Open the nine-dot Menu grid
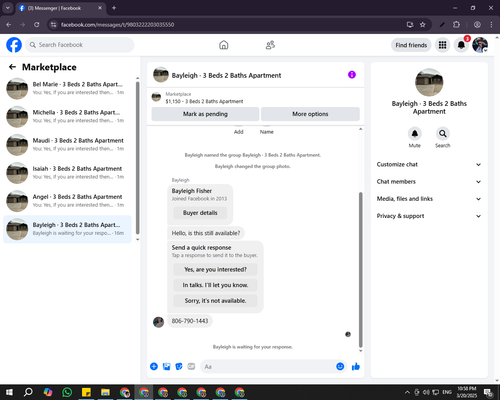 point(442,45)
